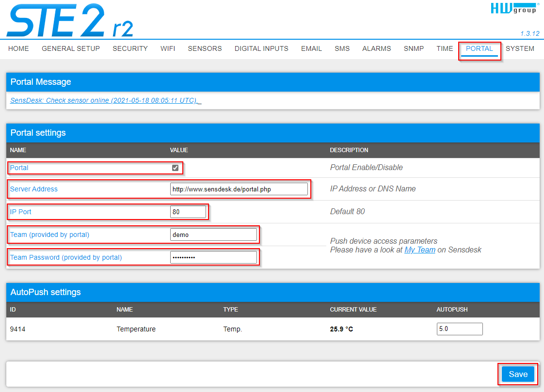Click the Portal settings DESCRIPTION column header
544x392 pixels.
(349, 150)
